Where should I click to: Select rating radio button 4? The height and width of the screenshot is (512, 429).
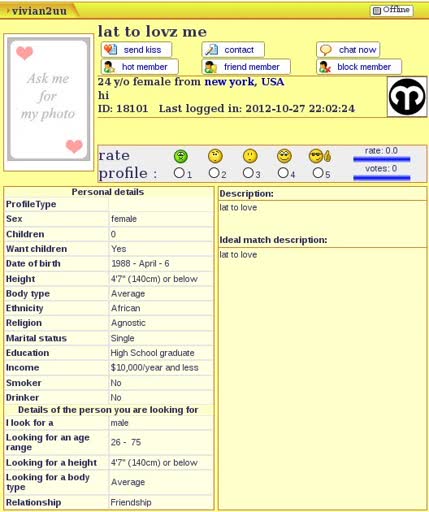[x=283, y=173]
